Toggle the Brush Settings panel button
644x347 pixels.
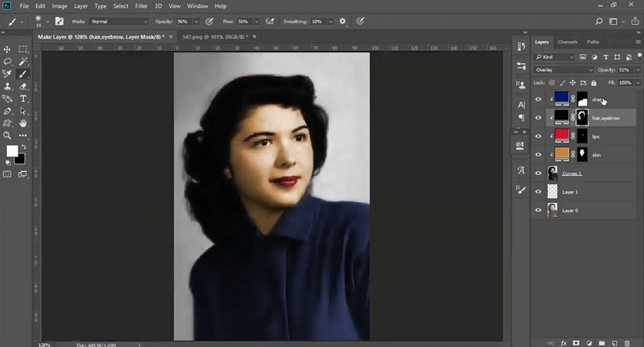tap(59, 22)
